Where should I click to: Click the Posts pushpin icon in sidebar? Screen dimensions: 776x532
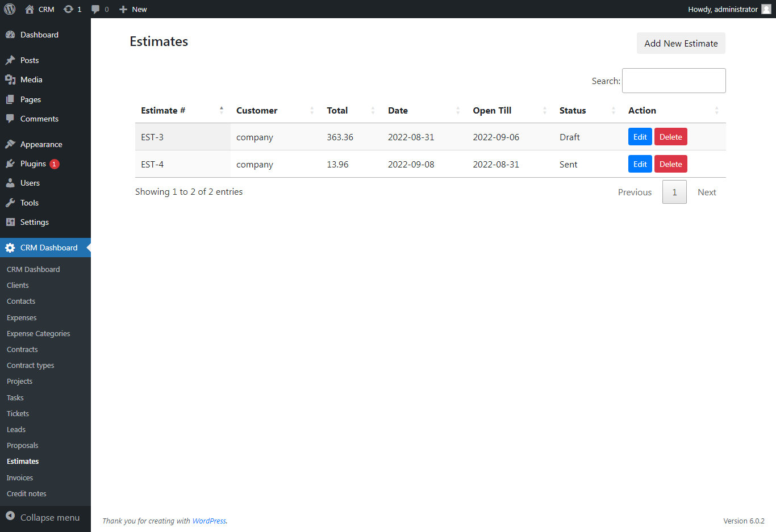(11, 60)
